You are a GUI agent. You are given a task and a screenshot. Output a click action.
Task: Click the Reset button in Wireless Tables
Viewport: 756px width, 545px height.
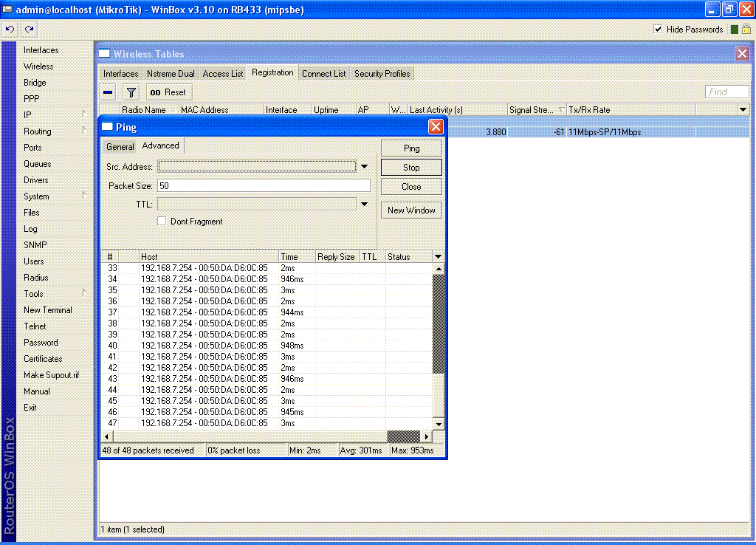tap(168, 92)
